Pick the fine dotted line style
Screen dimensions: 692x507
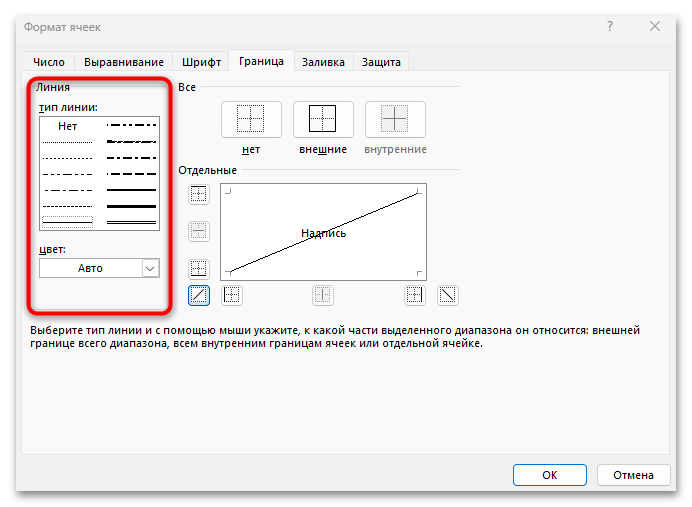point(67,142)
